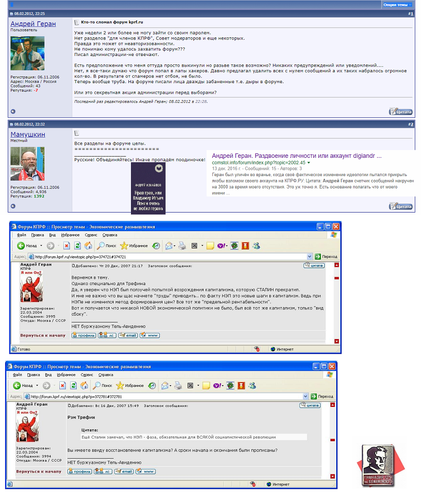Image resolution: width=421 pixels, height=504 pixels.
Task: Click Цитата on Мамушкин's post
Action: pyautogui.click(x=401, y=206)
